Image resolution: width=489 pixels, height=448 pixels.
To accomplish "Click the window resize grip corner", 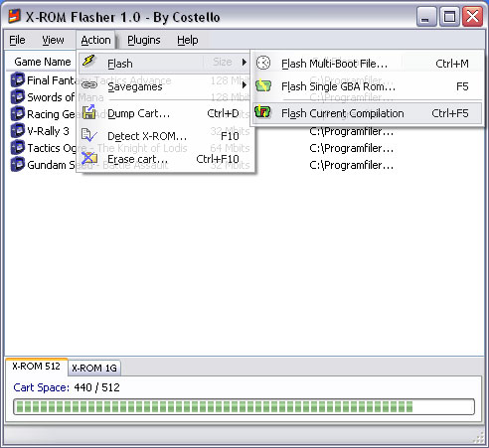I will click(478, 437).
